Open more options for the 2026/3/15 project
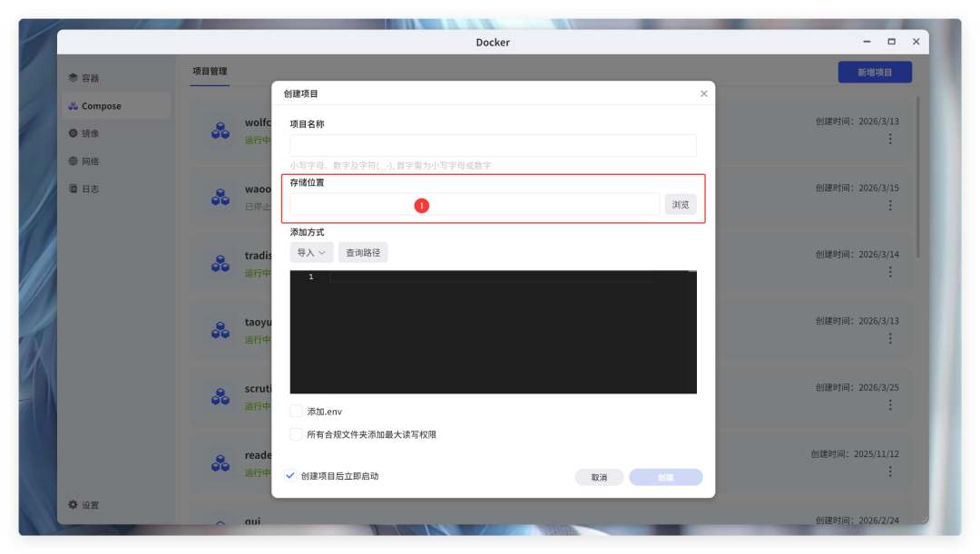 coord(891,206)
